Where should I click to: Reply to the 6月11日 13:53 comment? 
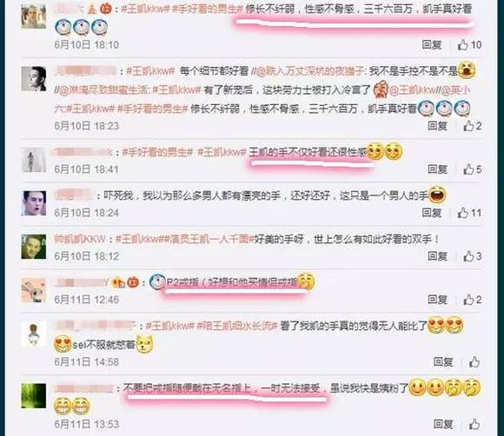pyautogui.click(x=443, y=424)
